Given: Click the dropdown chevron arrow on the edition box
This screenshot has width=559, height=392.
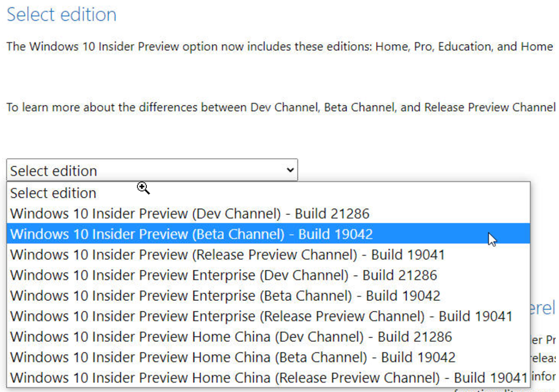Looking at the screenshot, I should (x=290, y=170).
